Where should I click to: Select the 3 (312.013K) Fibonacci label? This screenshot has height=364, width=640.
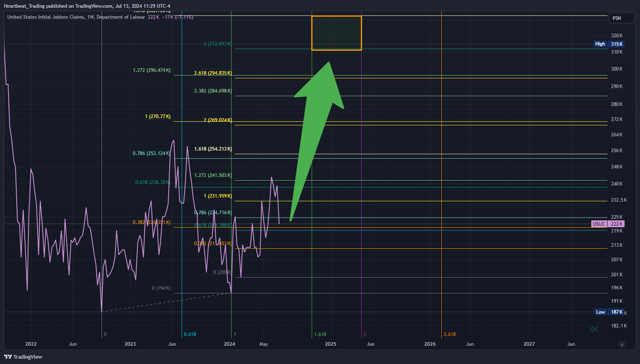218,44
